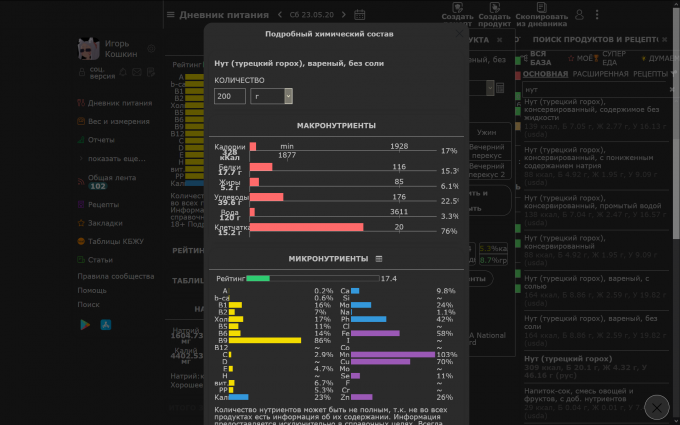680x425 pixels.
Task: Select the ВСЯ БАЗА filter option
Action: (x=538, y=57)
